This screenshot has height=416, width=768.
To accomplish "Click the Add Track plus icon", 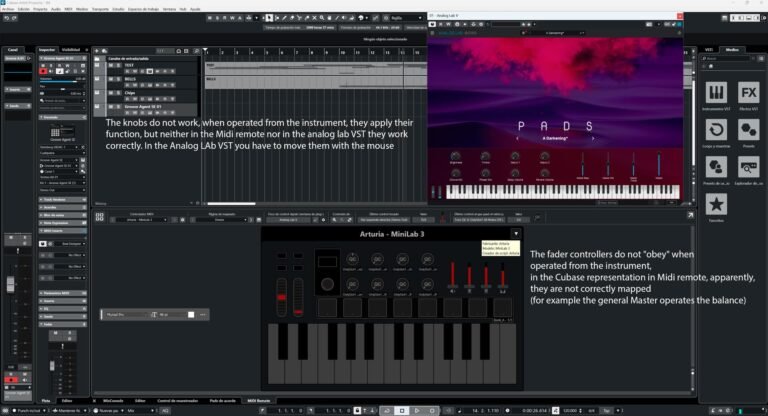I will [97, 50].
